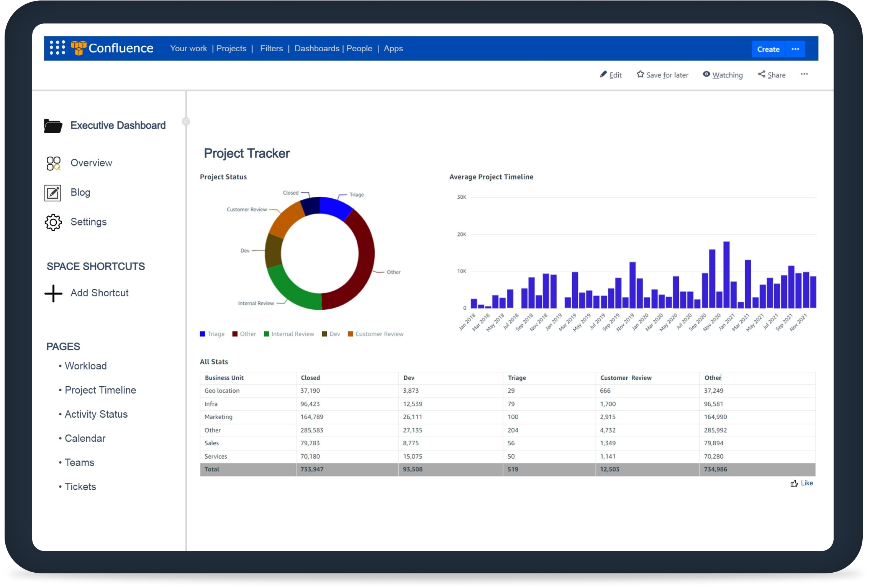
Task: Toggle the Triage legend swatch in chart
Action: [203, 334]
